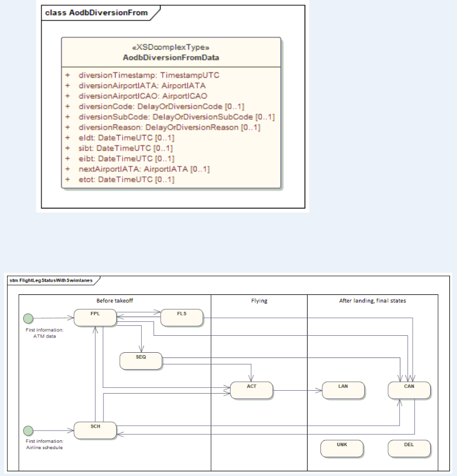Click the DEL state node
This screenshot has height=476, width=457.
pyautogui.click(x=409, y=448)
